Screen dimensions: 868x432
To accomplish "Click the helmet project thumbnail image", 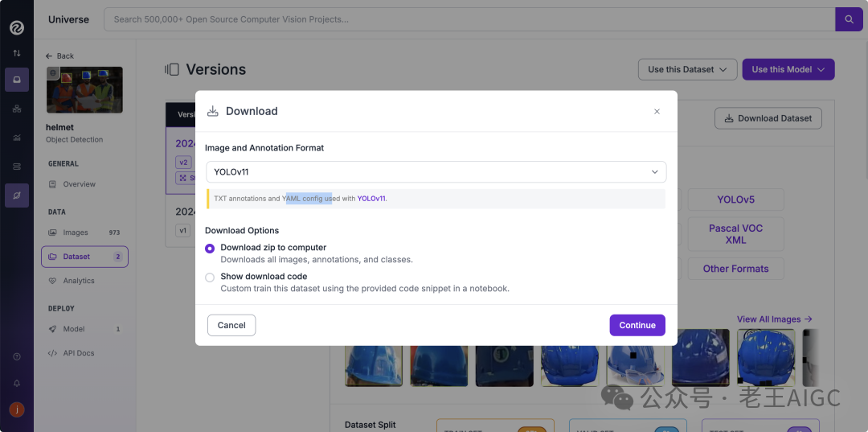I will point(84,90).
